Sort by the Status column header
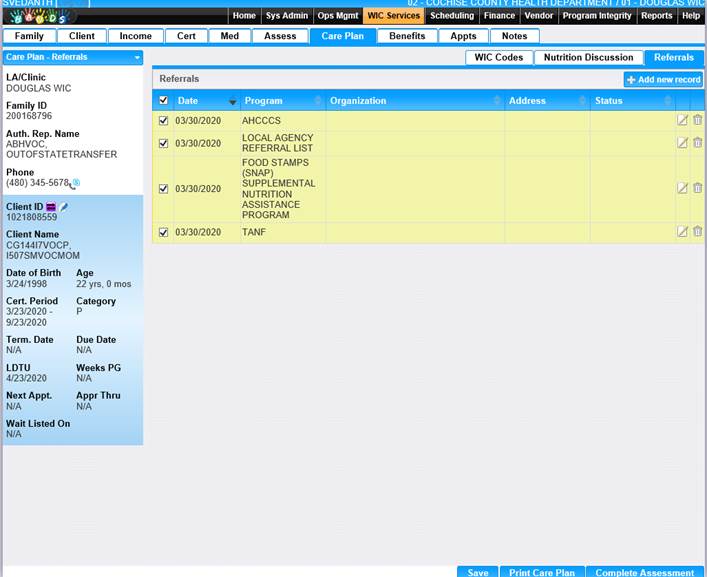 tap(633, 101)
